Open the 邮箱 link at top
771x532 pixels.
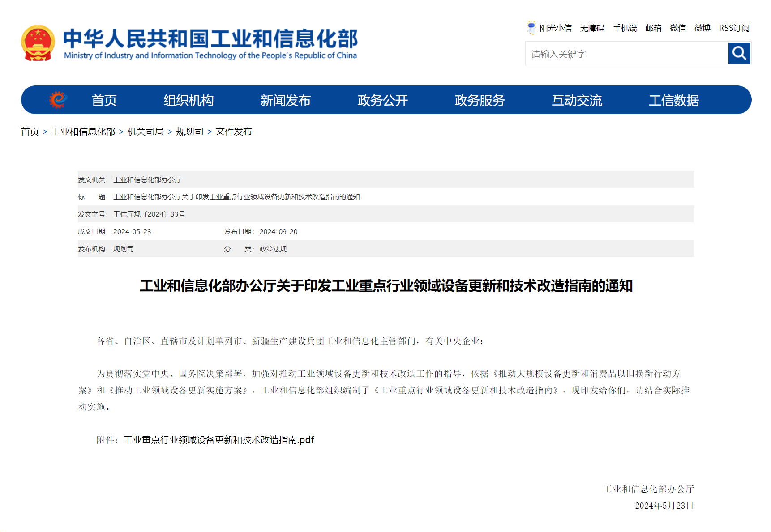tap(653, 28)
